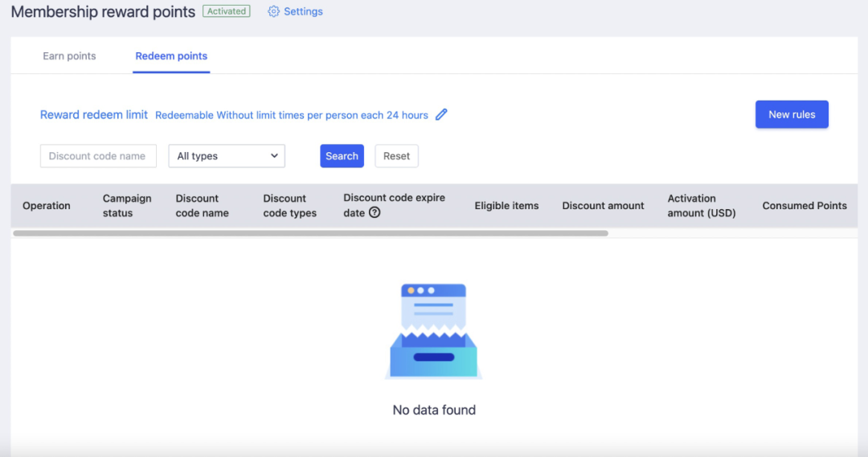Clear filters using Reset button

pyautogui.click(x=396, y=155)
